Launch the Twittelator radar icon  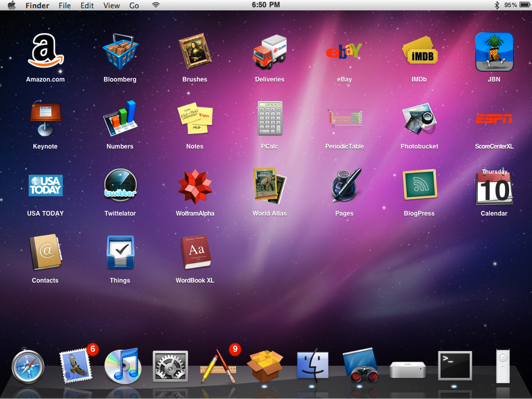point(121,185)
